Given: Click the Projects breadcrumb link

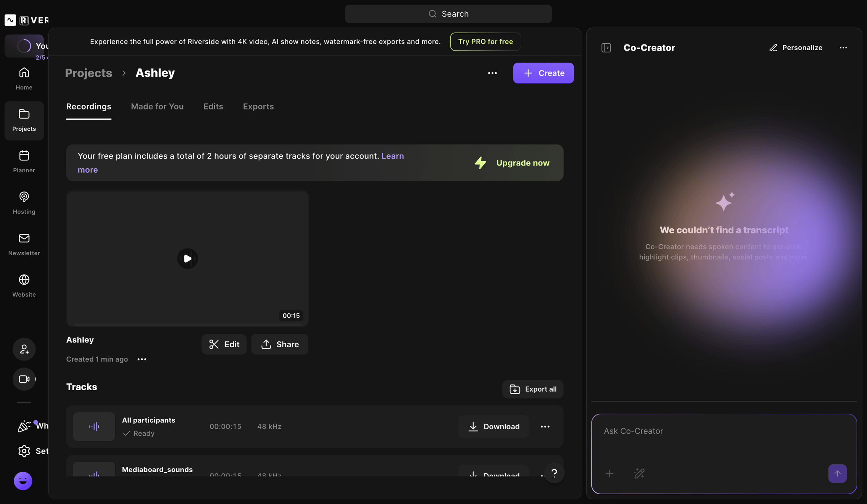Looking at the screenshot, I should tap(89, 73).
